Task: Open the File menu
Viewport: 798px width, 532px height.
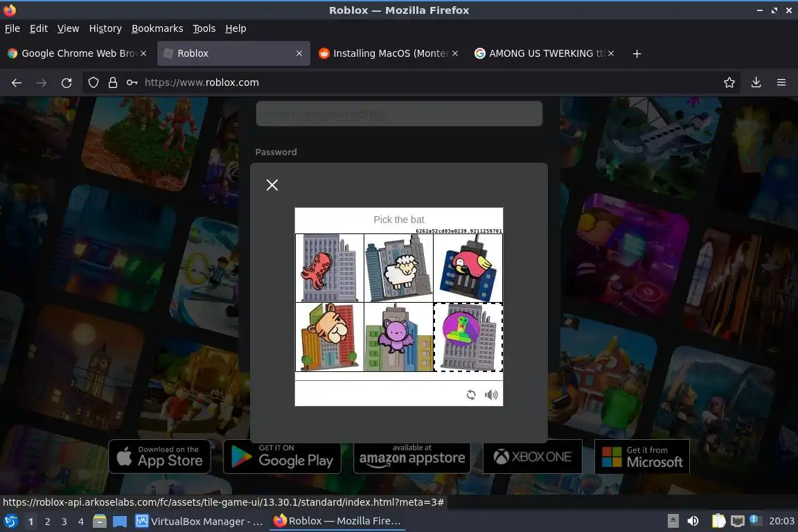Action: [12, 28]
